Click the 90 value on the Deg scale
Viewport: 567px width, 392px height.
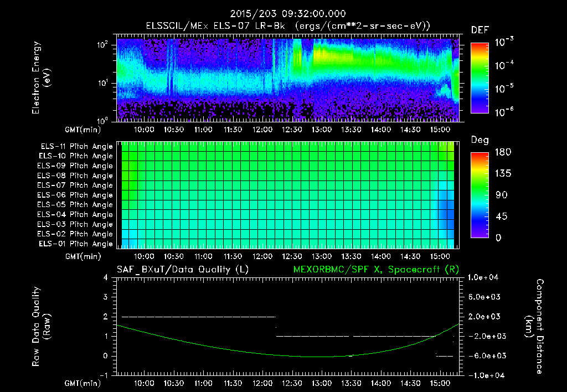coord(502,195)
